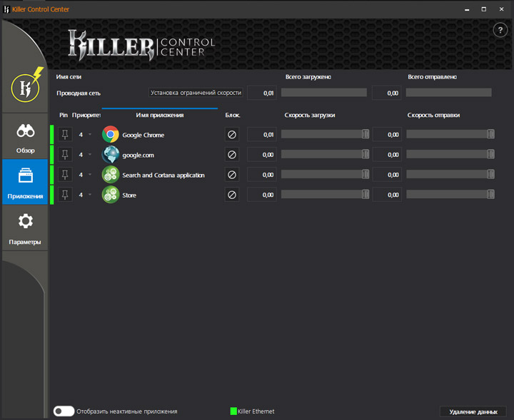The width and height of the screenshot is (514, 420).
Task: Click the Killer Ethernet legend label
Action: [256, 411]
